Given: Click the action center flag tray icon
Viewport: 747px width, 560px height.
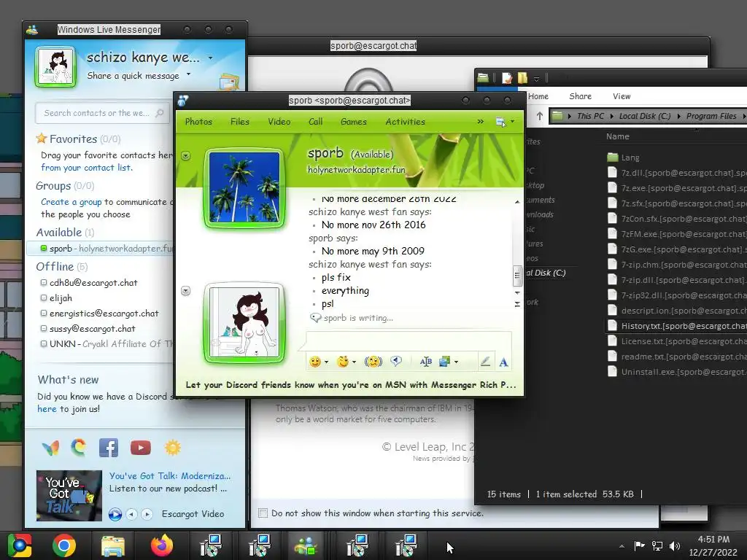Looking at the screenshot, I should point(639,545).
